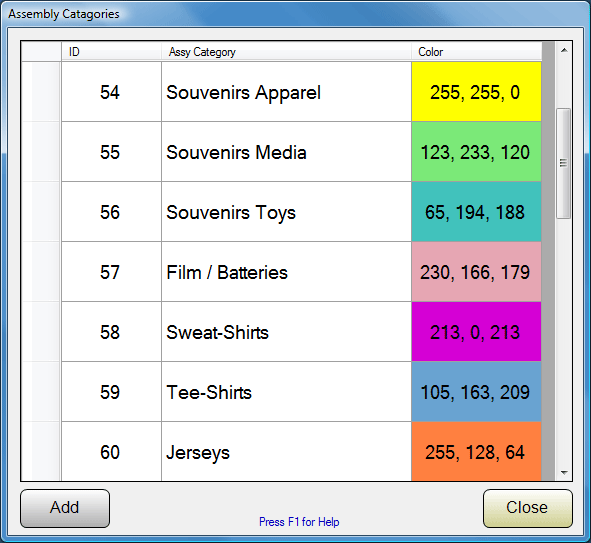Click the Add button
Image resolution: width=591 pixels, height=543 pixels.
pyautogui.click(x=65, y=508)
